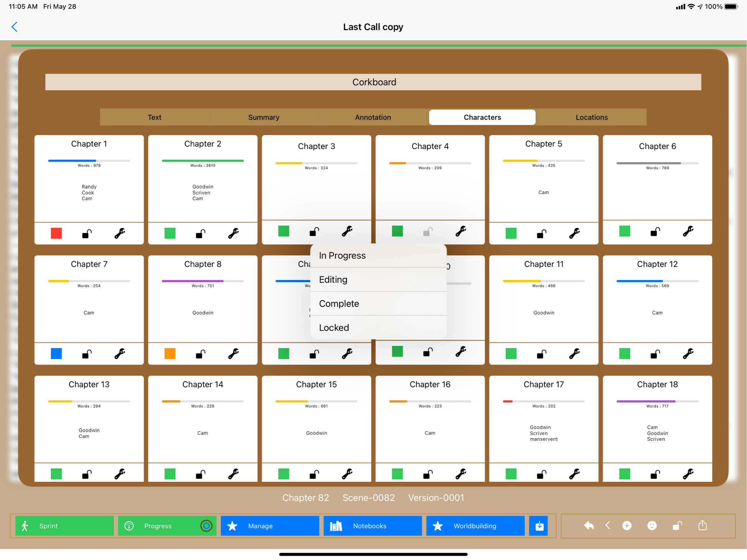
Task: Open the Chapter 5 green status dropdown
Action: pos(511,233)
